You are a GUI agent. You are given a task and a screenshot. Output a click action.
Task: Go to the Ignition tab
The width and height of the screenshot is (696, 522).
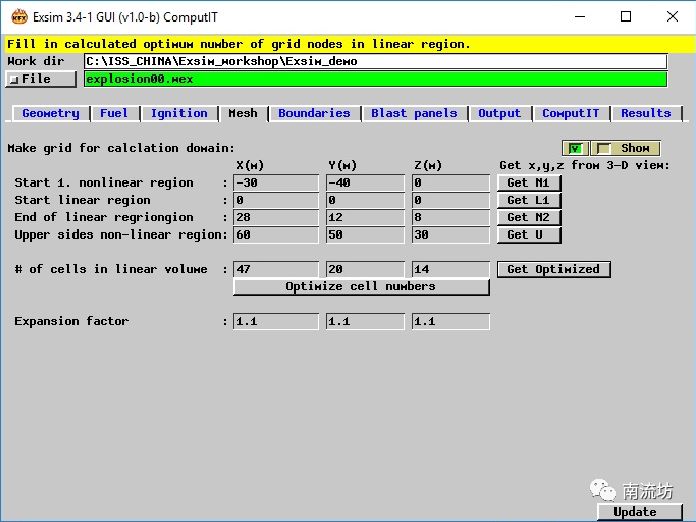(179, 113)
